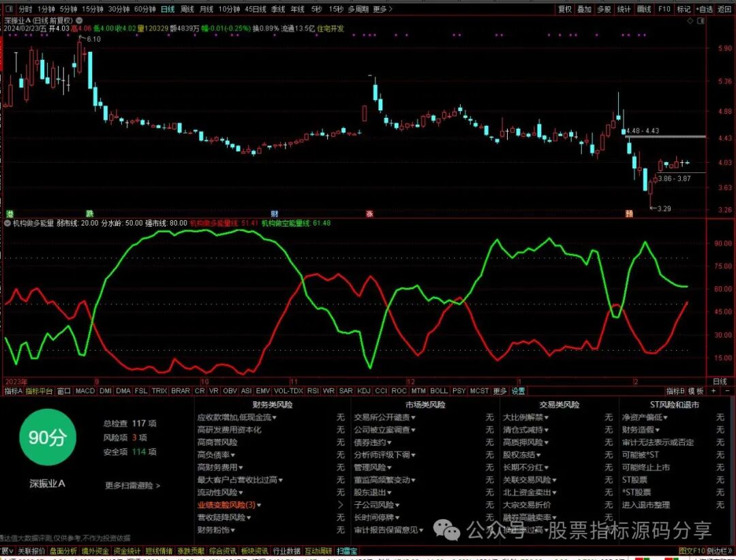The image size is (736, 560).
Task: Click the 返回 back button
Action: (724, 9)
